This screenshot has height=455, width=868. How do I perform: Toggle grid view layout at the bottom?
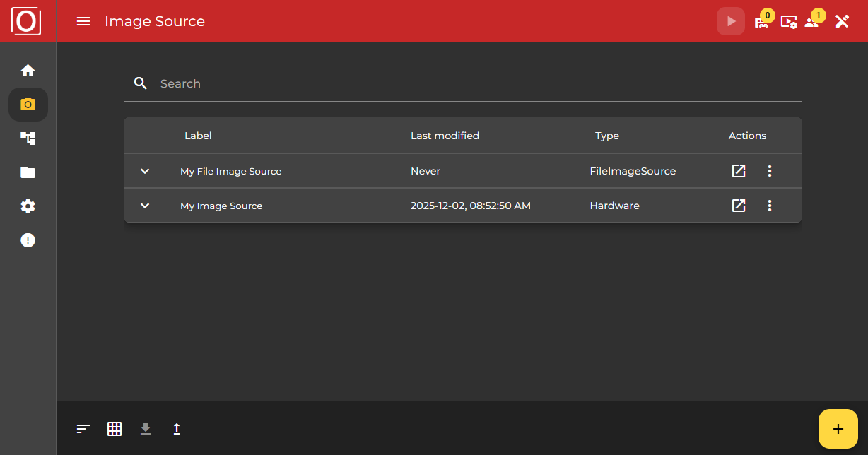pyautogui.click(x=114, y=428)
